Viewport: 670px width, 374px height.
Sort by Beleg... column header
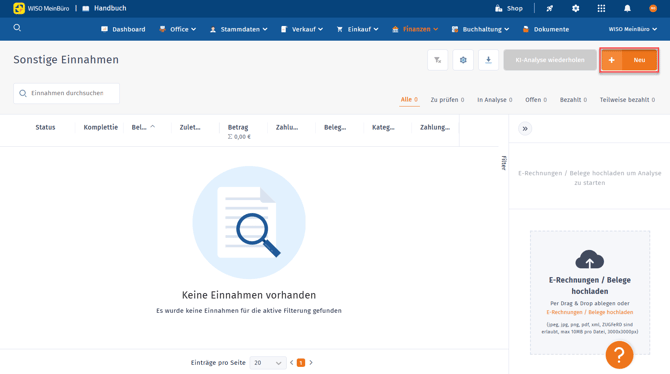coord(335,127)
